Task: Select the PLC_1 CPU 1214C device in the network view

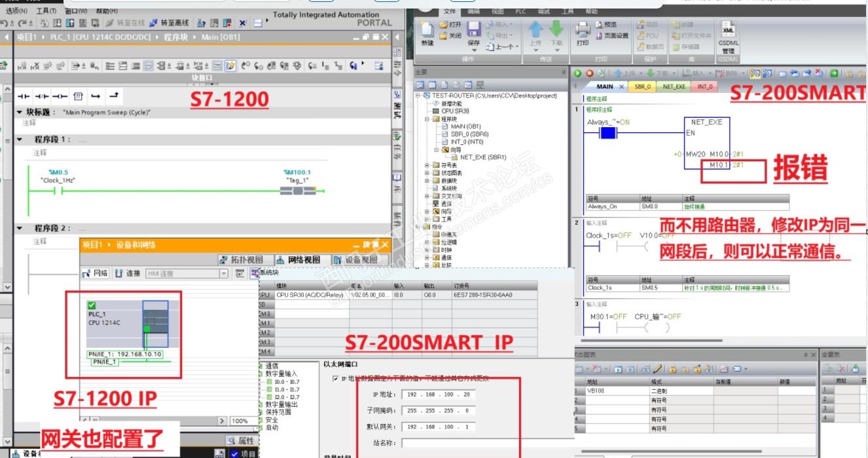Action: coord(128,324)
